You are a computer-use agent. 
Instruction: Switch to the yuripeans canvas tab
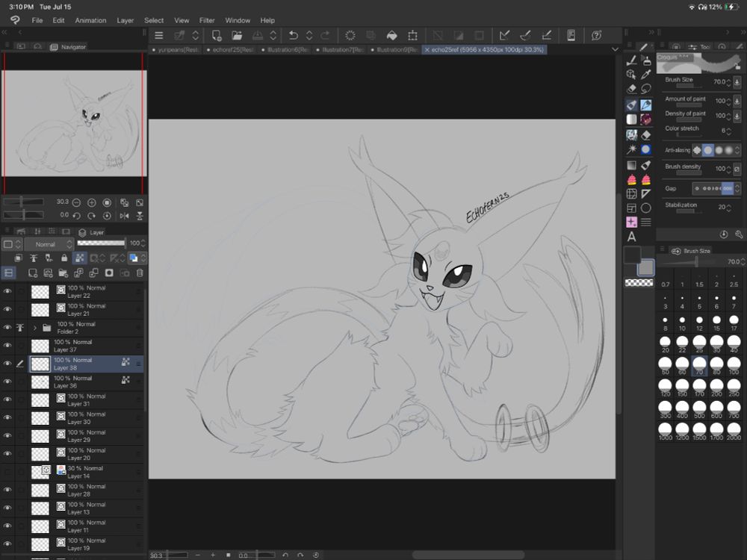click(176, 49)
